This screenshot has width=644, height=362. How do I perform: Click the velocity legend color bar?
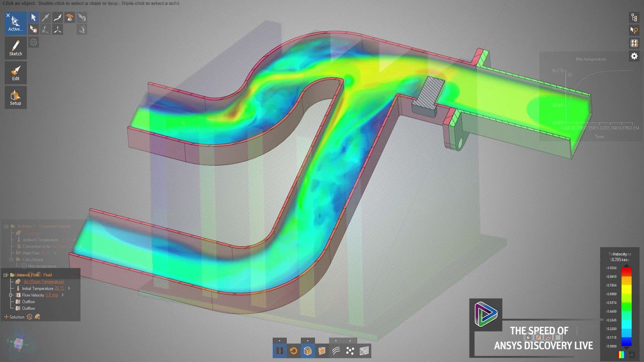click(x=626, y=307)
